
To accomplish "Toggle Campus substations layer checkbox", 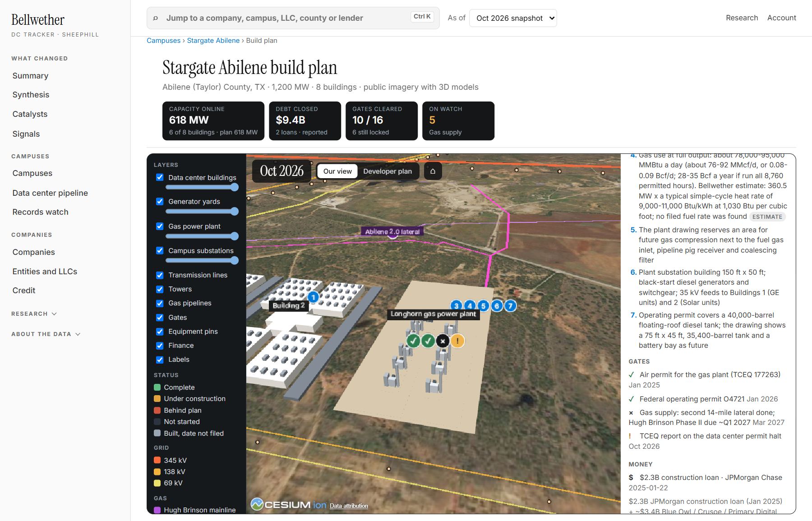I will pyautogui.click(x=160, y=250).
